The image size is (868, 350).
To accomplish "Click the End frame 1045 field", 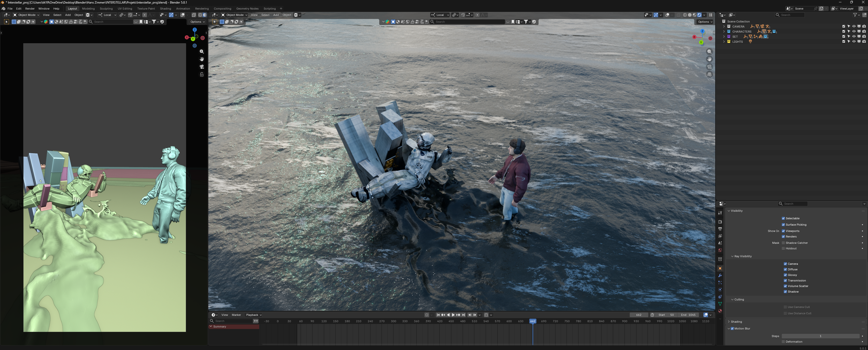I will tap(689, 315).
